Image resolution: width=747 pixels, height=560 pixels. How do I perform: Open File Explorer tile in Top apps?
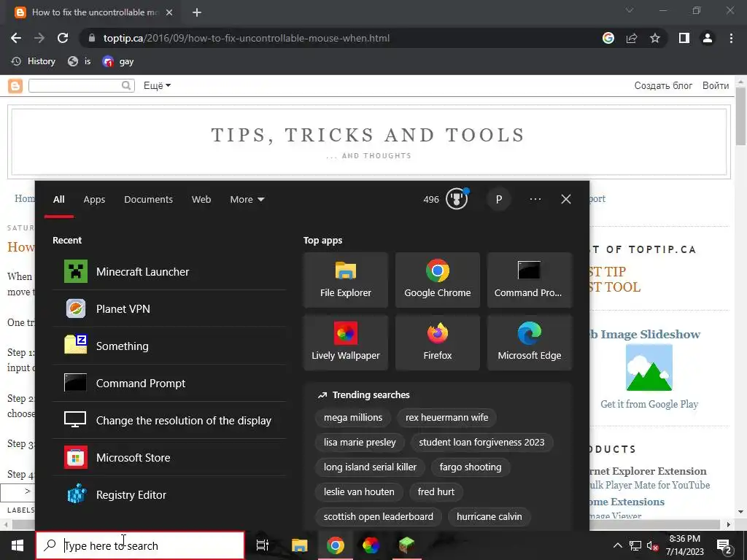click(x=346, y=280)
